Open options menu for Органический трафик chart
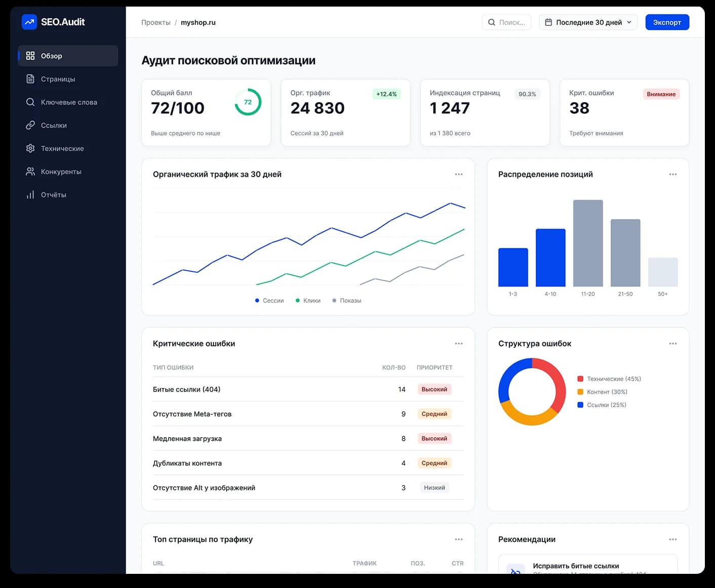The width and height of the screenshot is (715, 588). coord(459,174)
